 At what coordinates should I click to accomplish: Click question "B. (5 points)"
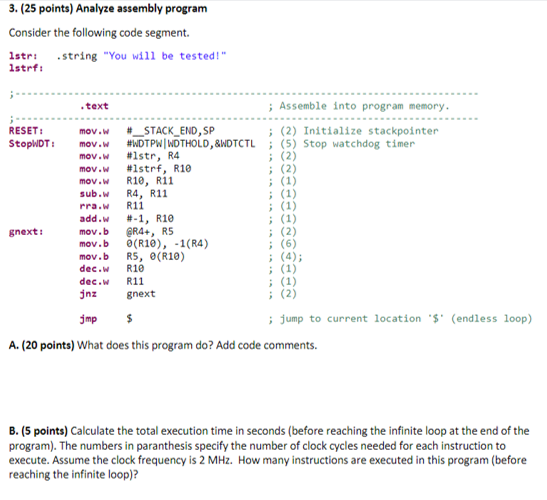(x=38, y=431)
